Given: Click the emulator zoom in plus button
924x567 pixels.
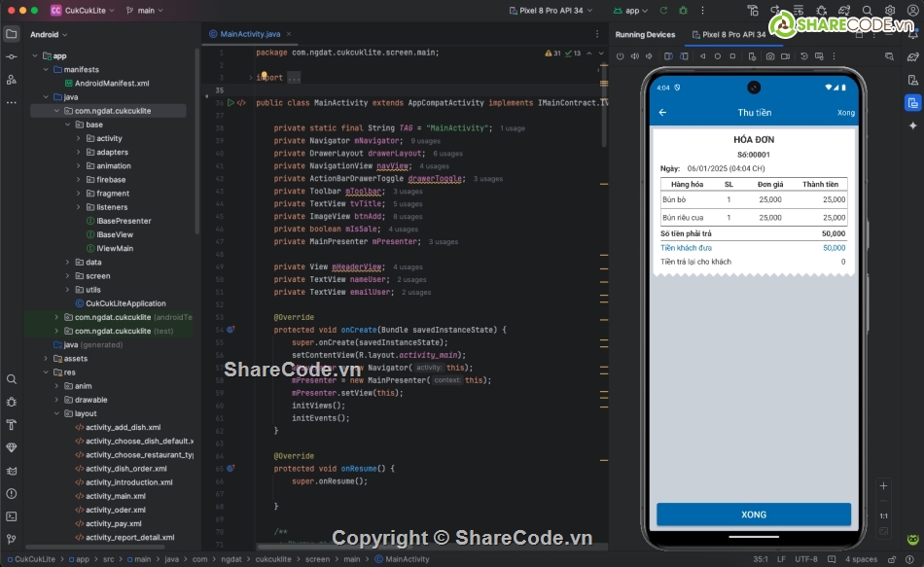Looking at the screenshot, I should point(883,486).
